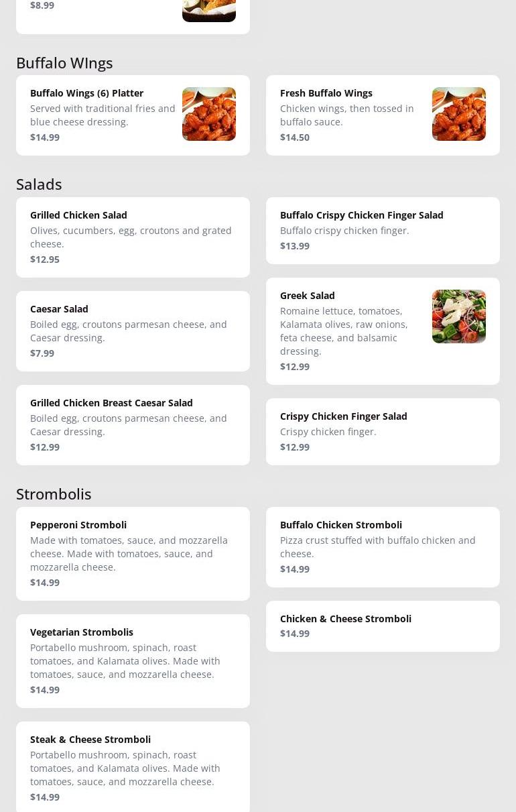
Task: Open the Pepperoni Stromboli item
Action: click(133, 554)
